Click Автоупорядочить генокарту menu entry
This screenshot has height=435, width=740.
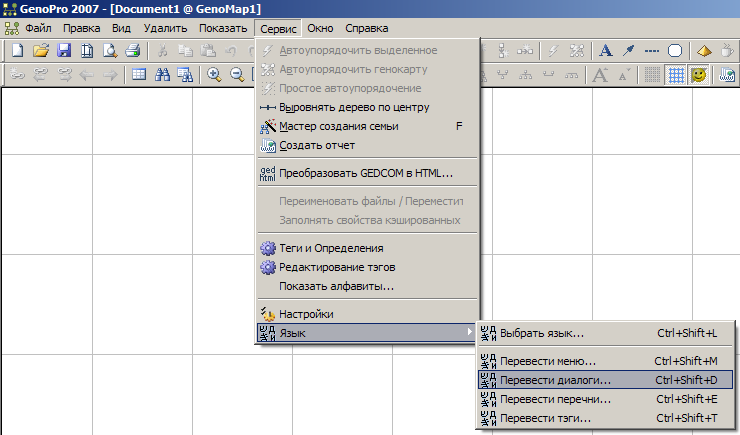click(x=367, y=69)
